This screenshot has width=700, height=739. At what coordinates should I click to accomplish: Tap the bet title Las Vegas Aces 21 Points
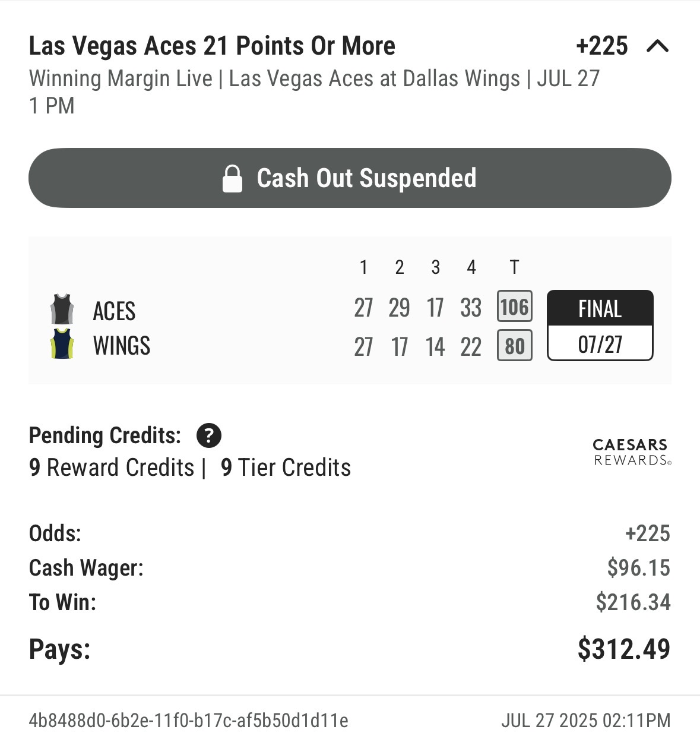coord(212,46)
